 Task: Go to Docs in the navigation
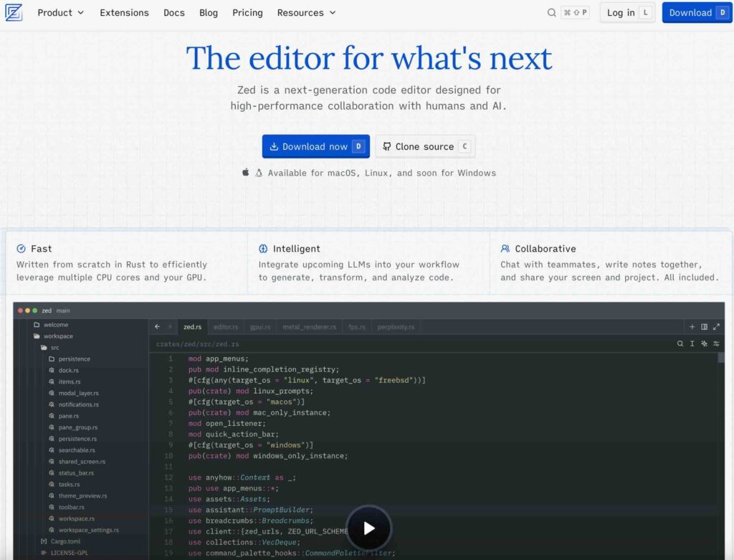174,13
